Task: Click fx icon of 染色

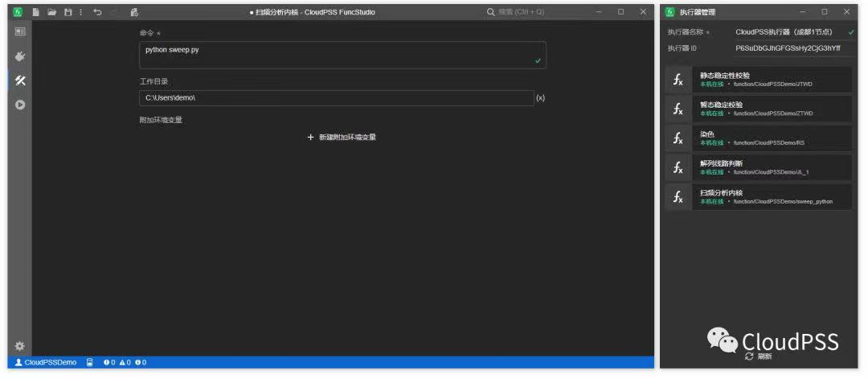Action: [678, 138]
